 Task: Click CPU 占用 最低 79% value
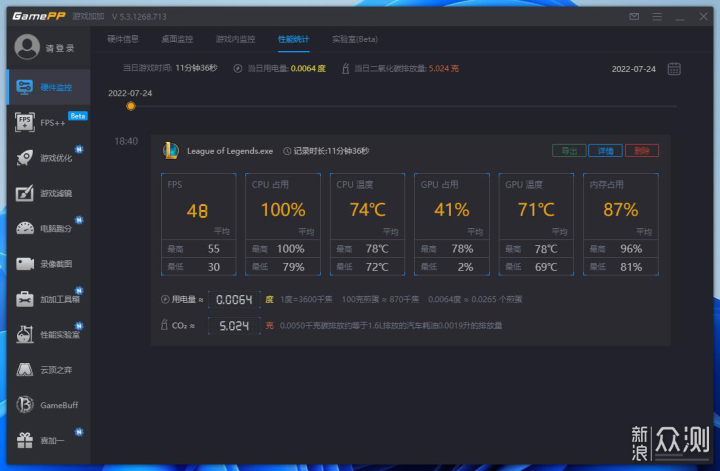point(293,267)
